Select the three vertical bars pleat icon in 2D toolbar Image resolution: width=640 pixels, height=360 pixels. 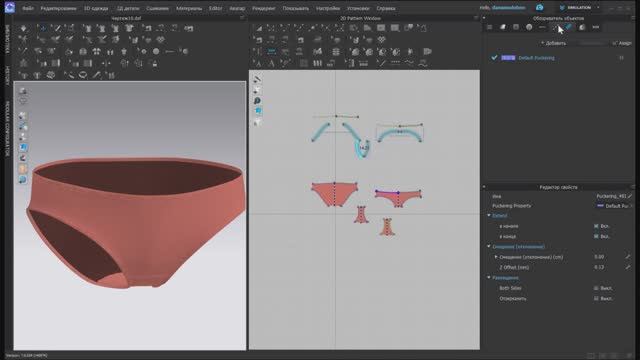(x=317, y=63)
